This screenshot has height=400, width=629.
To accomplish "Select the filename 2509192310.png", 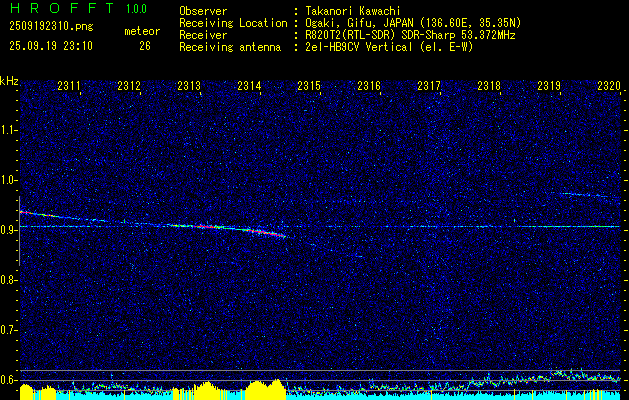I will point(51,27).
